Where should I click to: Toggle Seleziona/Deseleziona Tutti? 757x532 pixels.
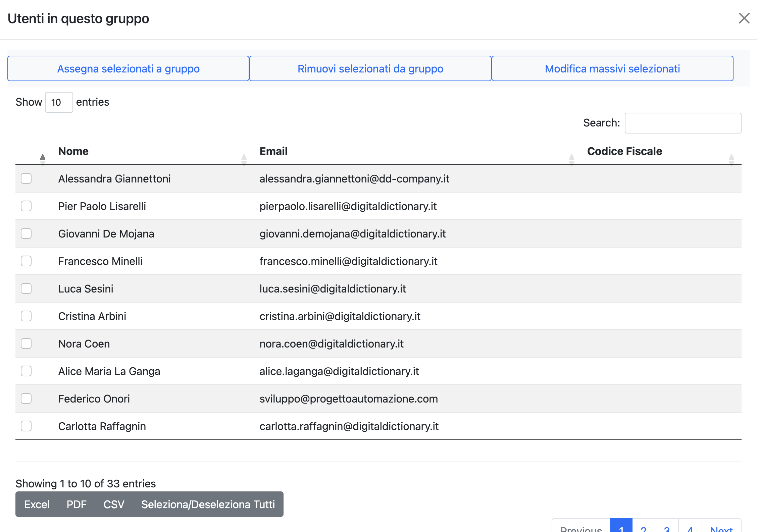(209, 504)
